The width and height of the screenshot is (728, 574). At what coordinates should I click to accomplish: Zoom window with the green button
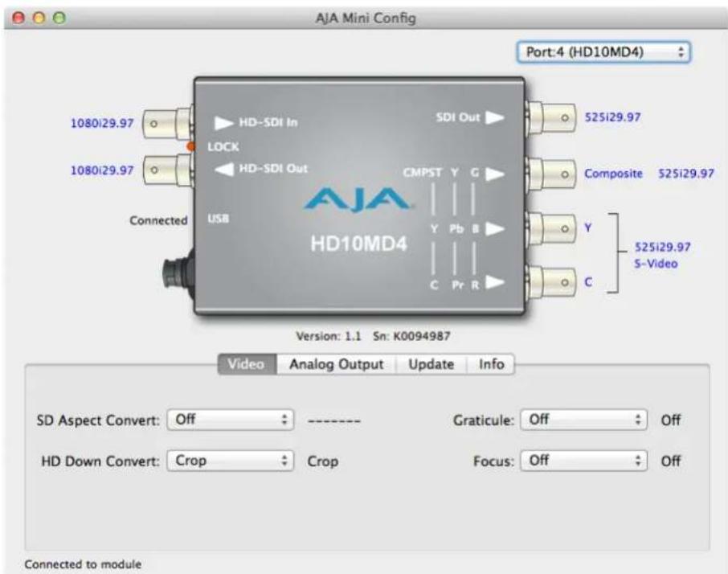(x=59, y=18)
